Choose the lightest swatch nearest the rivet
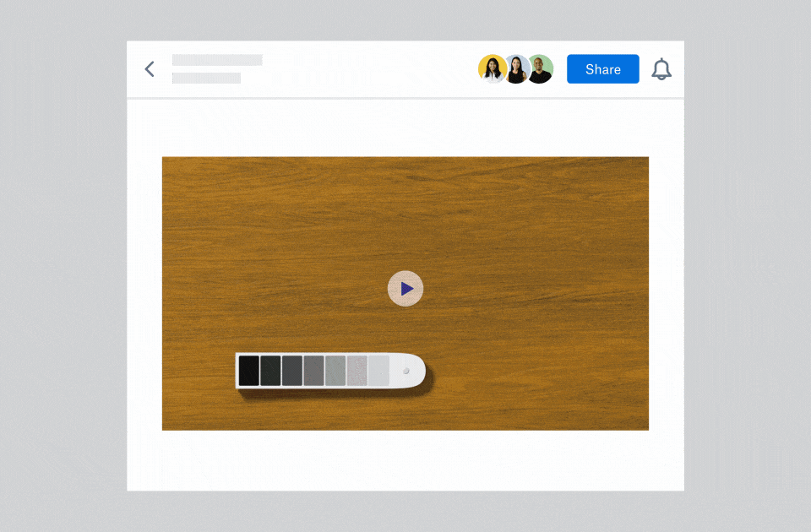Screen dimensions: 811x532 378,371
